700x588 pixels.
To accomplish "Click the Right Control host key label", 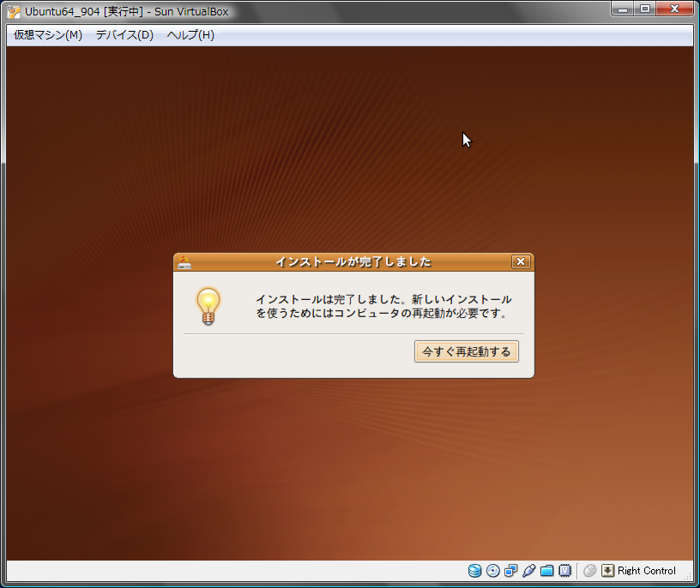I will pyautogui.click(x=647, y=571).
